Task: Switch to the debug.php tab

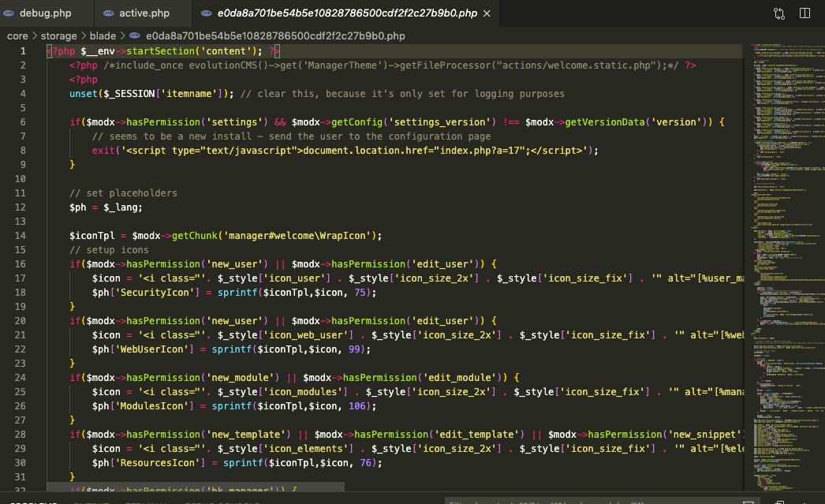Action: (45, 13)
